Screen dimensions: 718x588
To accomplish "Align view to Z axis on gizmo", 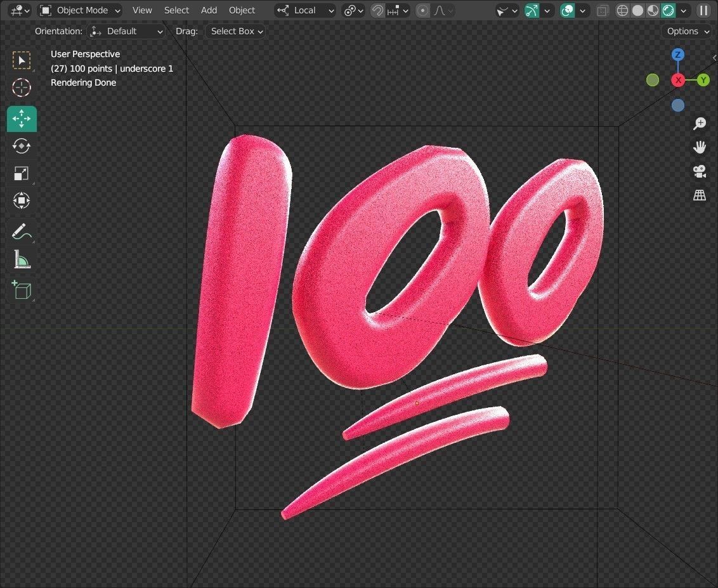I will tap(677, 55).
